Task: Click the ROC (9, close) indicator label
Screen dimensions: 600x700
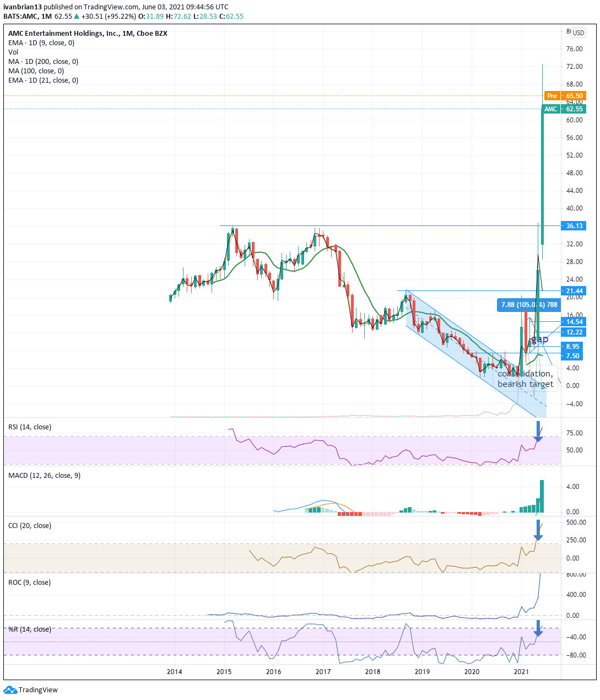Action: pyautogui.click(x=29, y=583)
